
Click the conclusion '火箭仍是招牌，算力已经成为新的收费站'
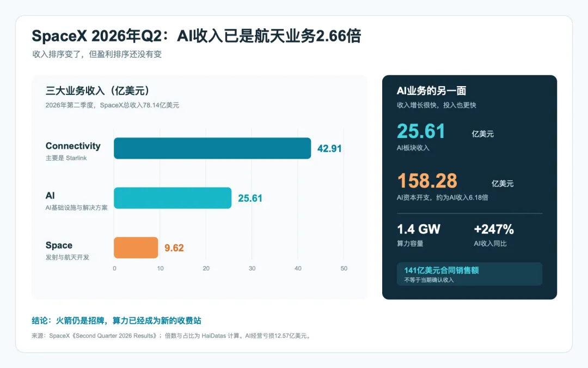point(128,321)
